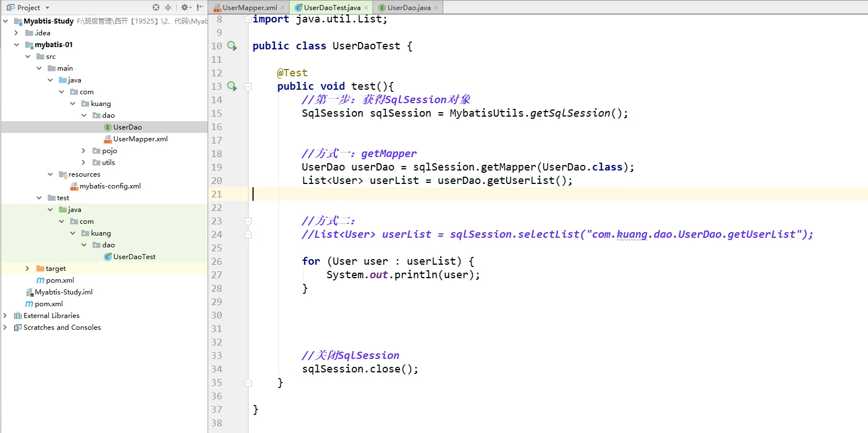Click Scratches and Consoles icon
Viewport: 868px width, 433px height.
(17, 328)
